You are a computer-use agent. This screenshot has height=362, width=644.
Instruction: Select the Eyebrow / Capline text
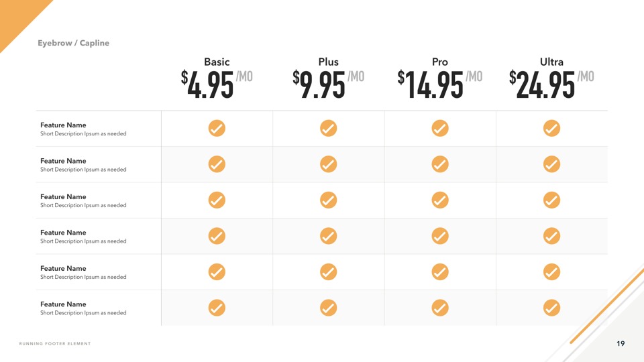point(73,44)
